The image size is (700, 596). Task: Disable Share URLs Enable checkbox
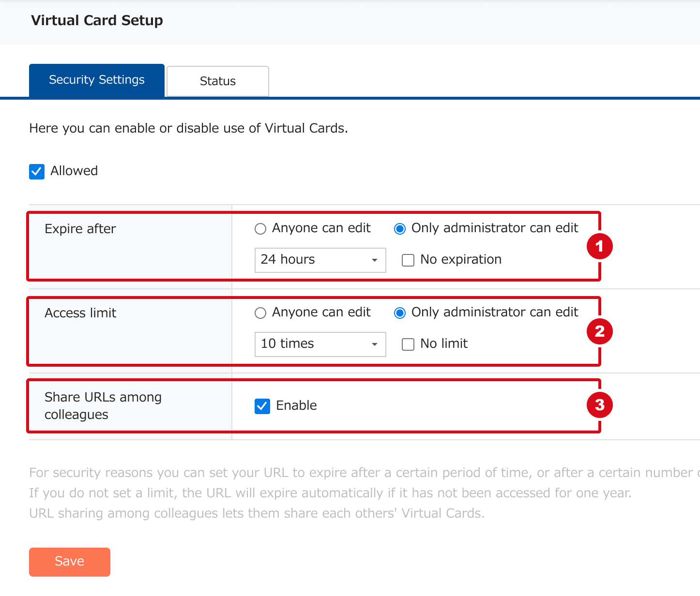coord(262,406)
